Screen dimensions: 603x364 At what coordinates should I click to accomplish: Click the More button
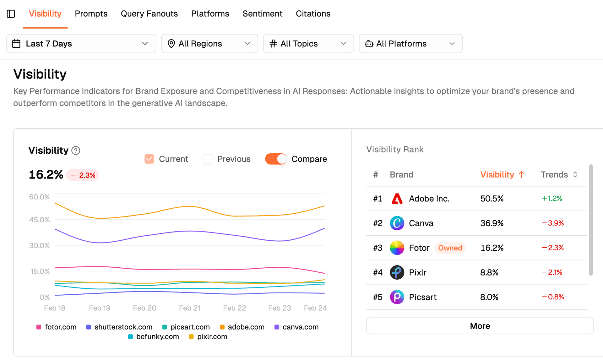[x=480, y=326]
